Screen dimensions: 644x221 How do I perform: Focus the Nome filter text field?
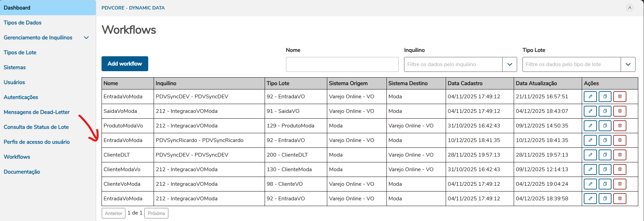342,64
